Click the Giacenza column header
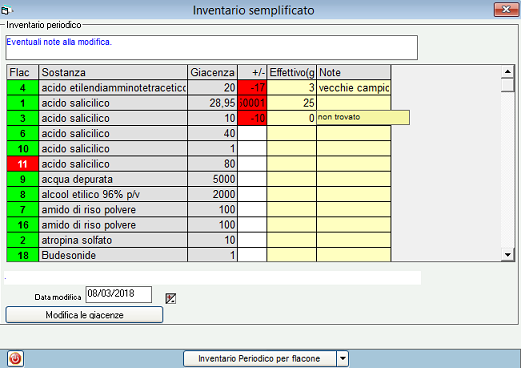Image resolution: width=521 pixels, height=368 pixels. coord(212,72)
